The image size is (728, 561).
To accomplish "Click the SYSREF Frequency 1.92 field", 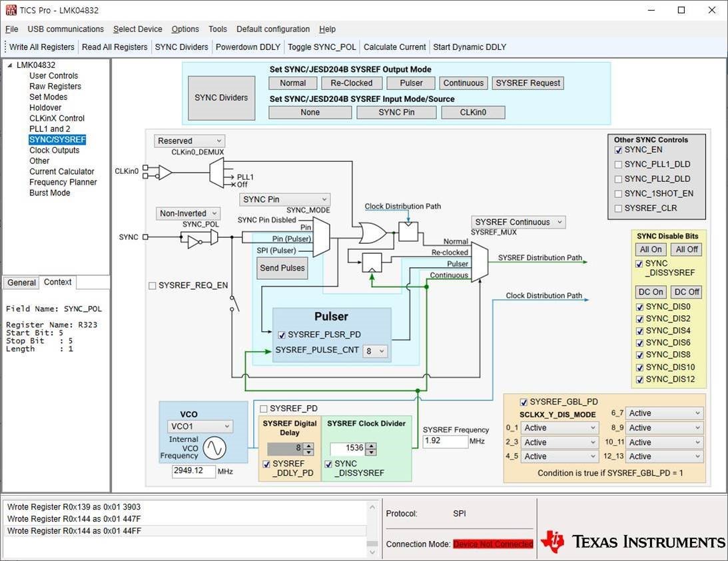I will tap(445, 441).
